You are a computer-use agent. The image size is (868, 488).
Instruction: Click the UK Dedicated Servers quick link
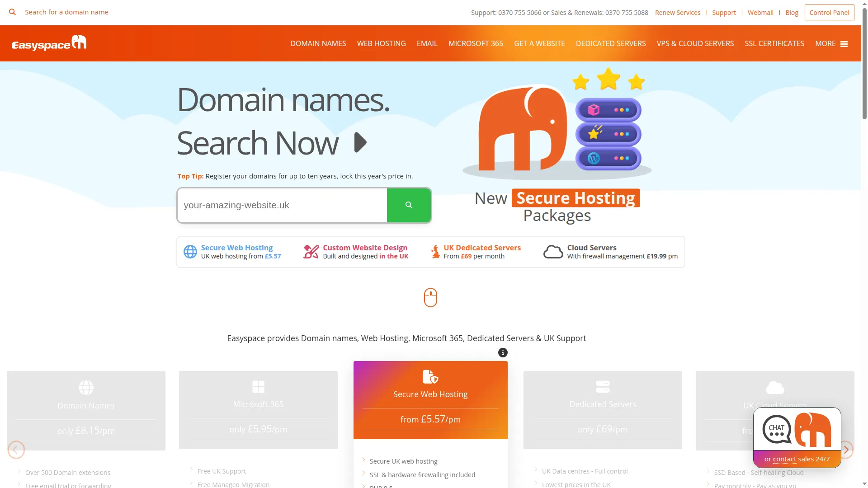click(482, 248)
